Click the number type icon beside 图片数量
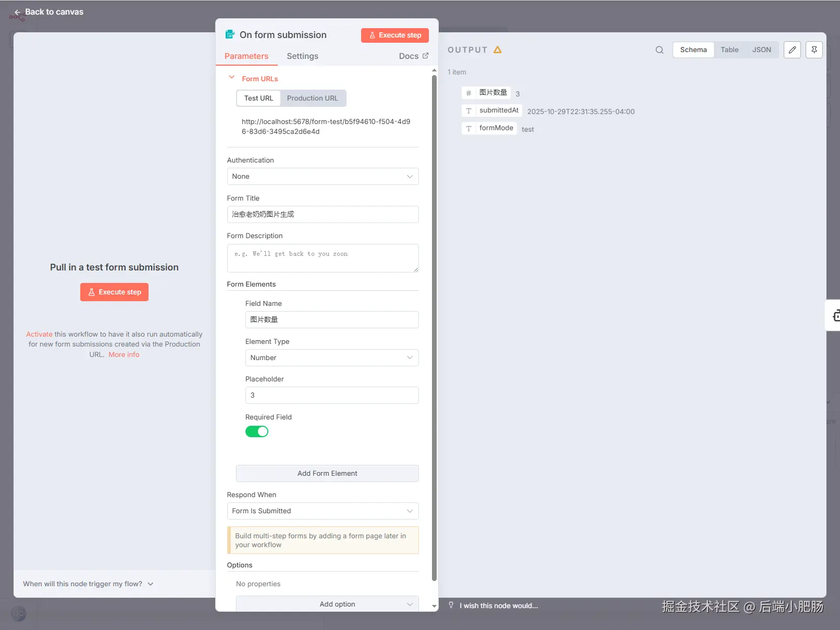 (468, 93)
